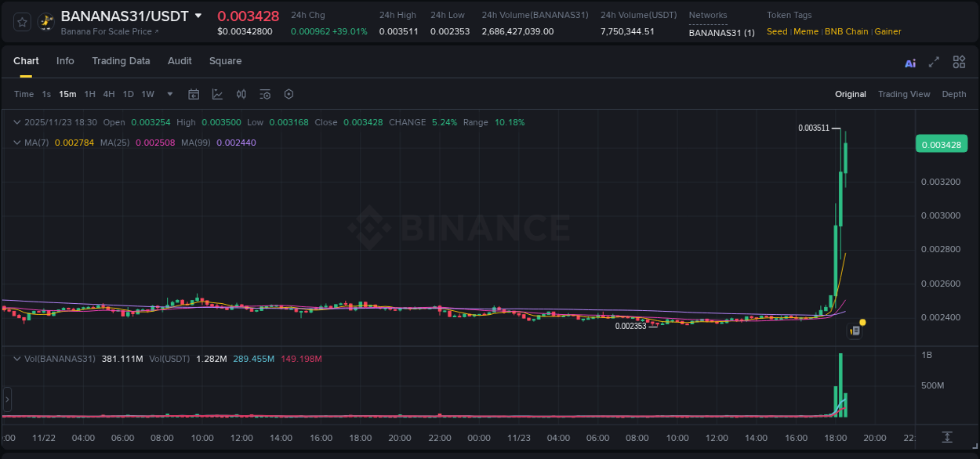Toggle the favorite star for BANANAS31/USDT
The width and height of the screenshot is (980, 459).
[x=21, y=21]
